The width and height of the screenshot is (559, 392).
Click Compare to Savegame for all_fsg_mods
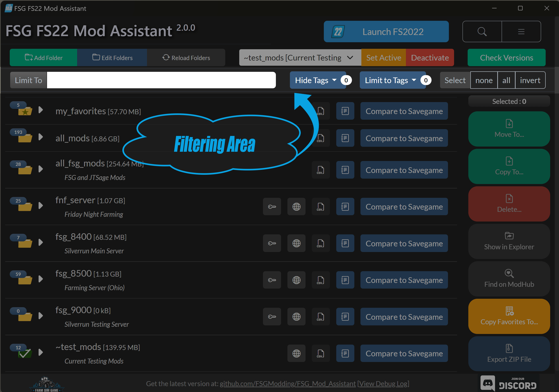click(404, 170)
